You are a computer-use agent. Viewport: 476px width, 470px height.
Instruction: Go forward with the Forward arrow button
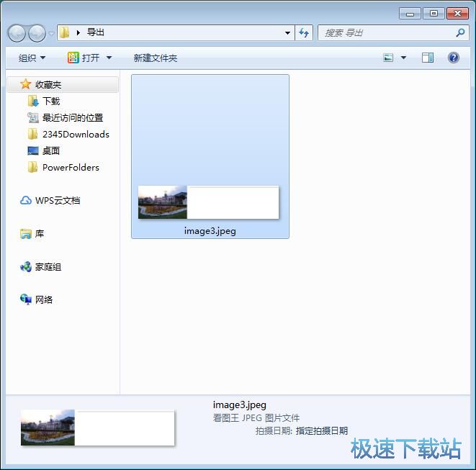click(37, 33)
